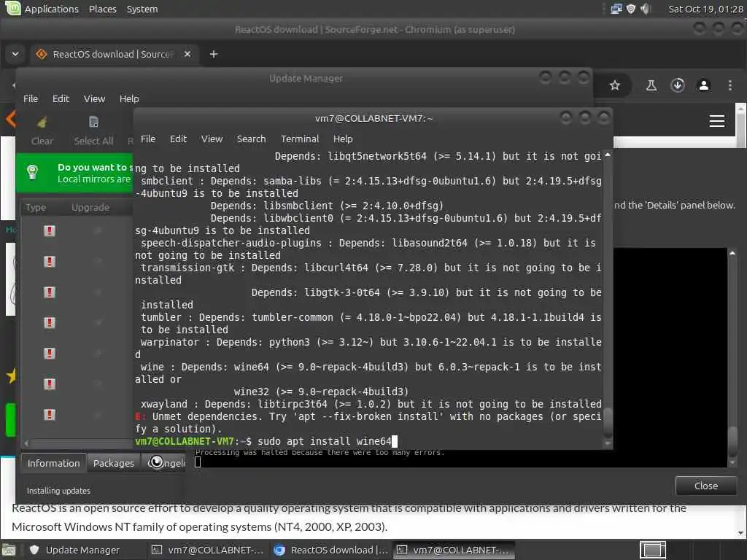Click the 'Unmet dependencies' error line
This screenshot has height=560, width=747.
pos(368,423)
